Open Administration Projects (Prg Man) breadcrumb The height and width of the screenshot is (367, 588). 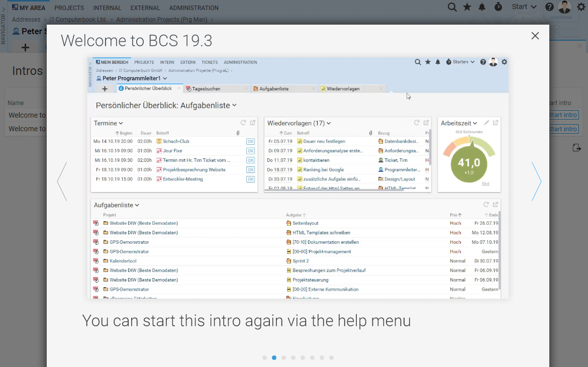pos(162,20)
